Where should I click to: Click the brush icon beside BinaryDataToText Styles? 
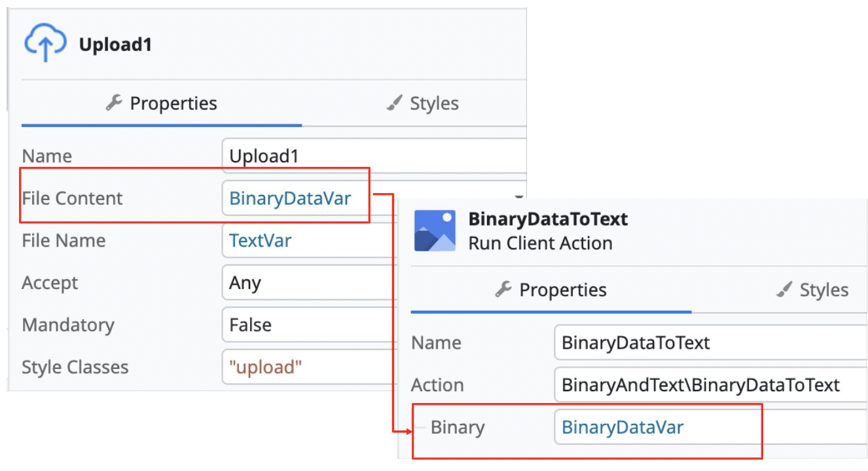[783, 290]
